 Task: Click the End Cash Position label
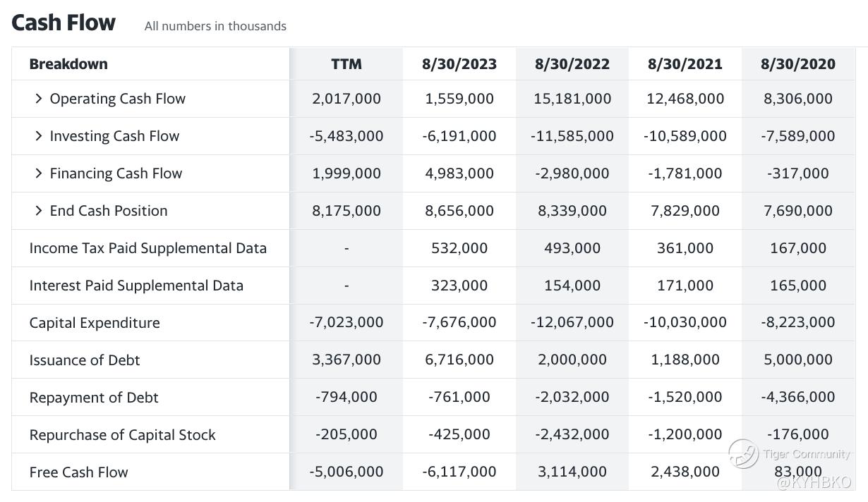pyautogui.click(x=109, y=211)
